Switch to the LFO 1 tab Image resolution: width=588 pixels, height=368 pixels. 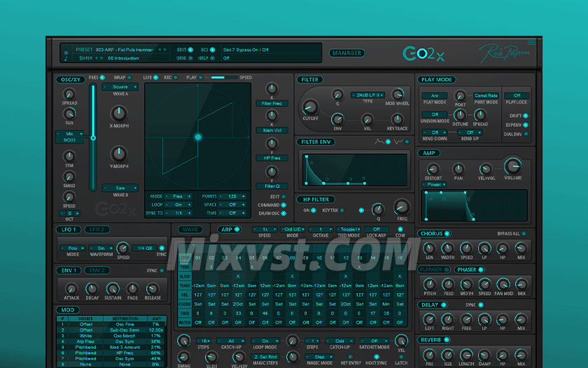click(69, 229)
